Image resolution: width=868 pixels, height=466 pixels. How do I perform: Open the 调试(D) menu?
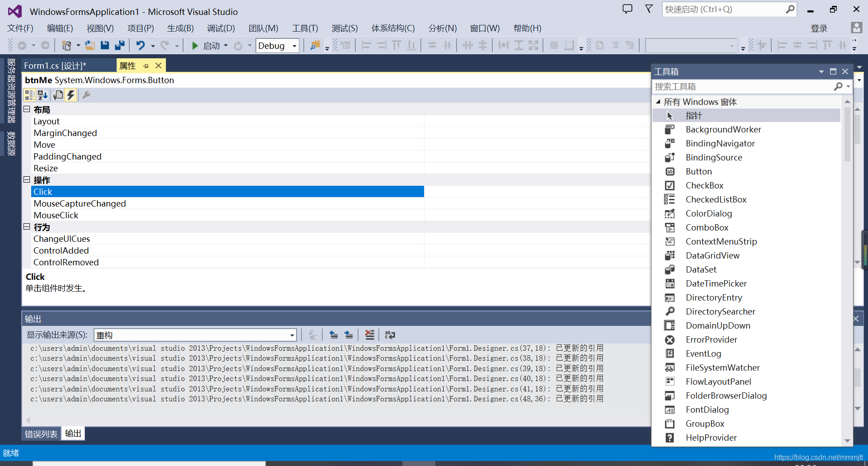click(x=221, y=28)
